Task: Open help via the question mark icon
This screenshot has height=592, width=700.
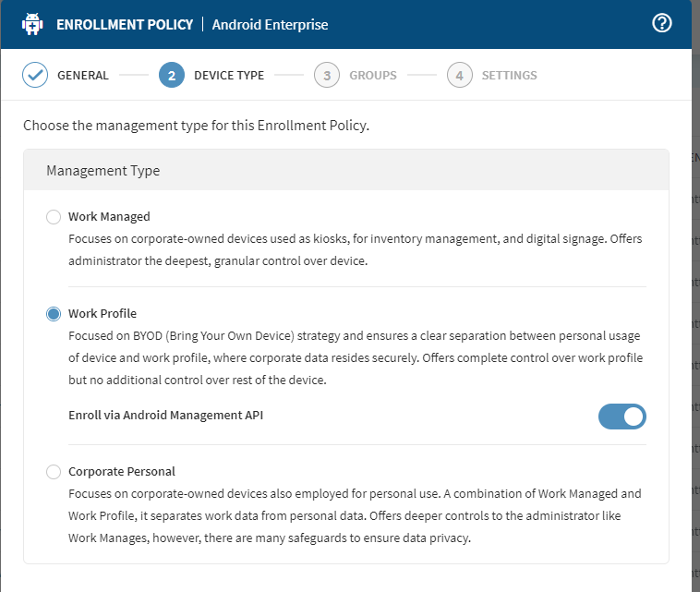Action: click(661, 24)
